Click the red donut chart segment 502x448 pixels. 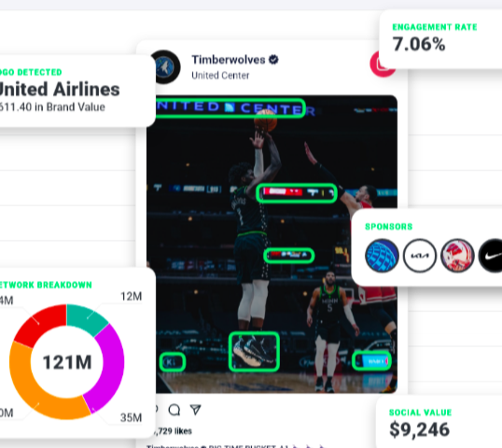pyautogui.click(x=42, y=325)
